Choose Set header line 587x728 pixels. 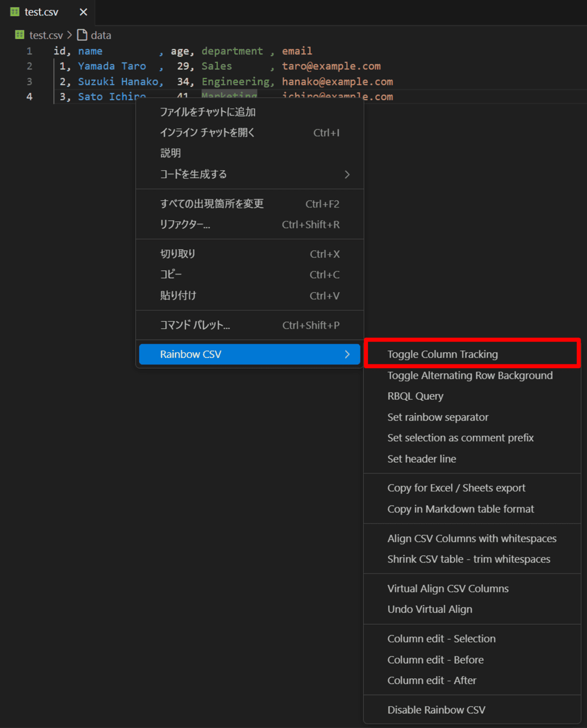pos(421,459)
